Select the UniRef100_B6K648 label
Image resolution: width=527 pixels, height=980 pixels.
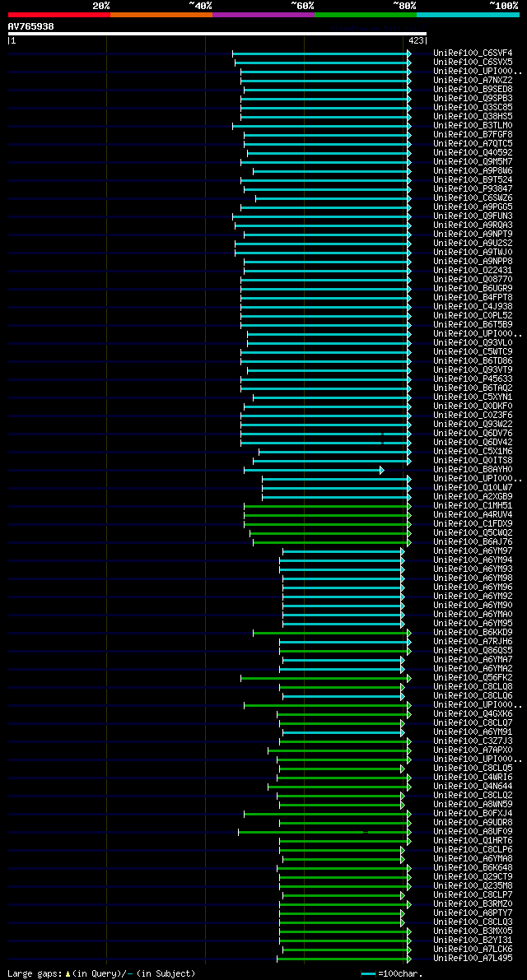[473, 869]
